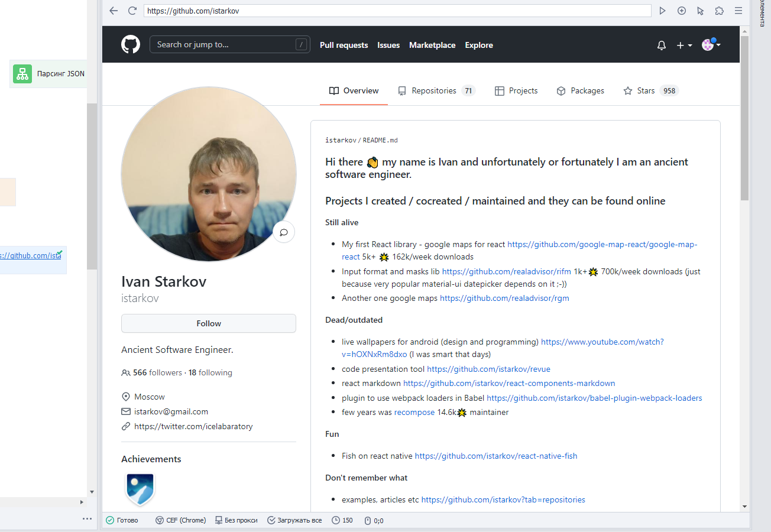Open the 18 following link
The image size is (771, 532).
click(x=210, y=372)
